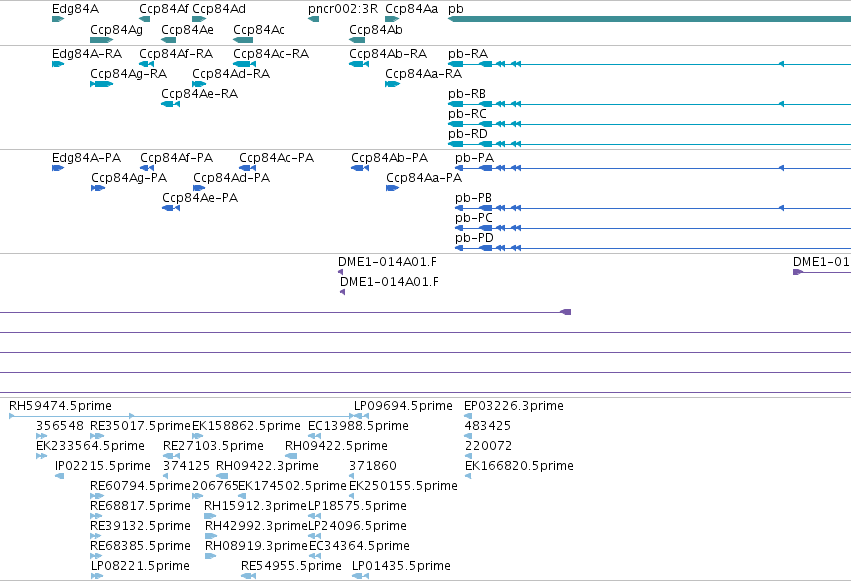Select the Ccp84Ab-PA protein
The image size is (851, 581).
[360, 168]
